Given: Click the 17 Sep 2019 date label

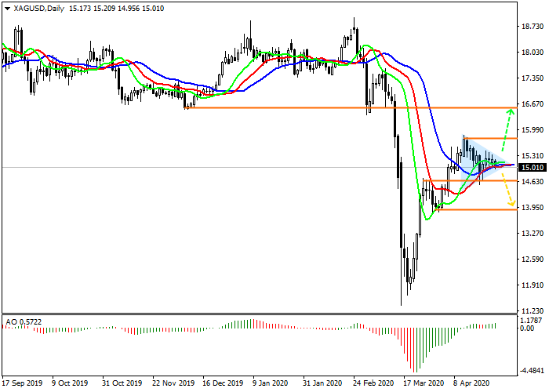Looking at the screenshot, I should (21, 384).
